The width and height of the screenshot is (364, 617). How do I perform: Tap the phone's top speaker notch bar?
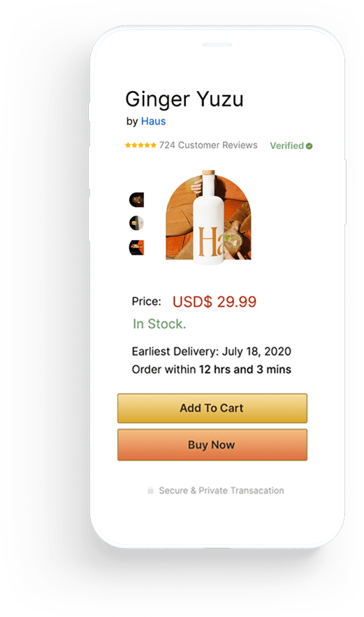(217, 45)
